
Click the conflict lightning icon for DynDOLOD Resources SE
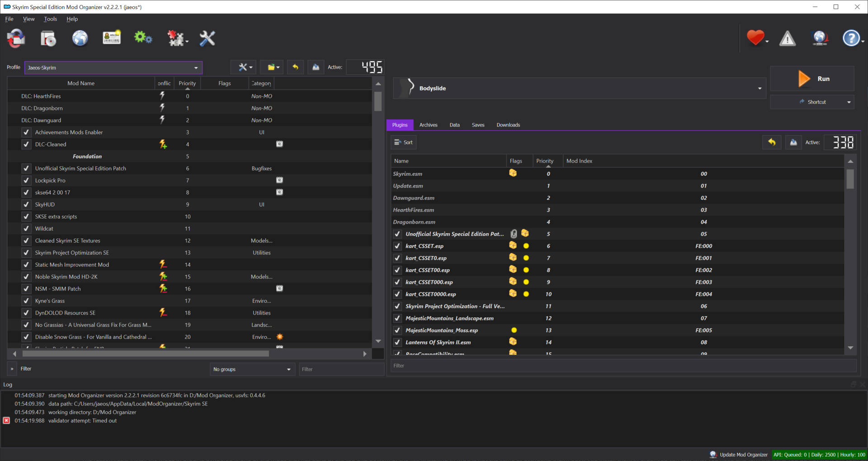click(x=163, y=313)
